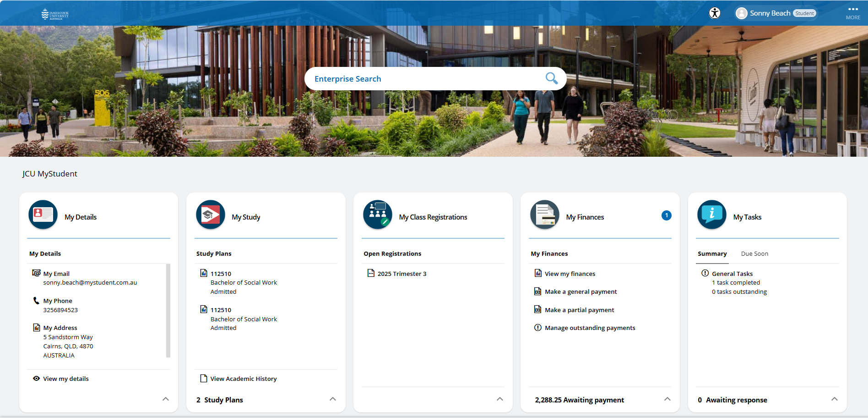Click the My Study card title
This screenshot has height=418, width=868.
[246, 217]
